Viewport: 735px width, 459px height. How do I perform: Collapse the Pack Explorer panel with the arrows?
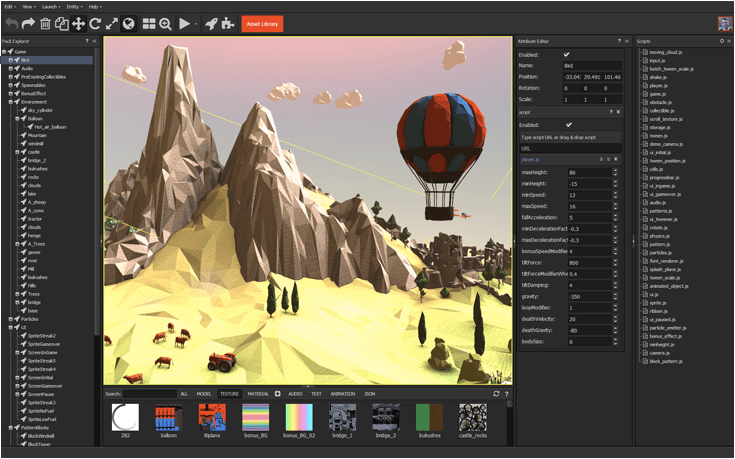(94, 41)
